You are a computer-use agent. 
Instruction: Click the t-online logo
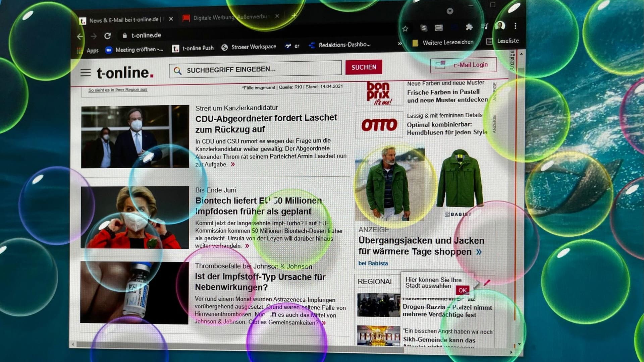[125, 72]
